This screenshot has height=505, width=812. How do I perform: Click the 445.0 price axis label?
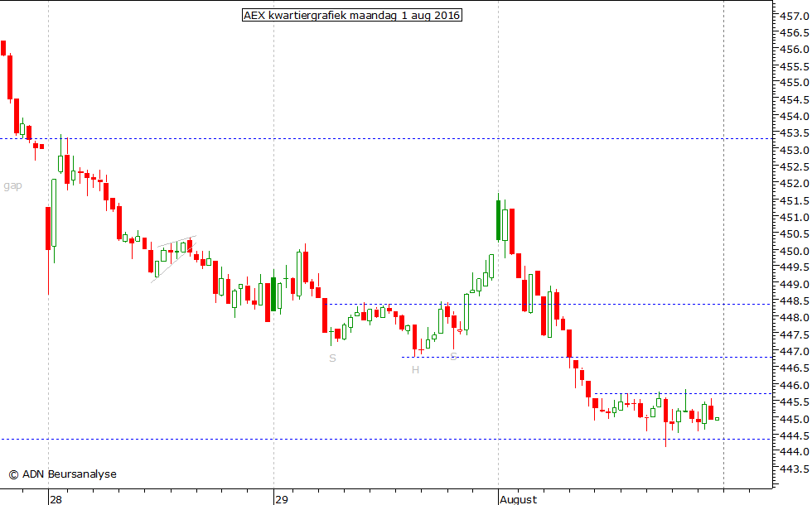pos(794,419)
